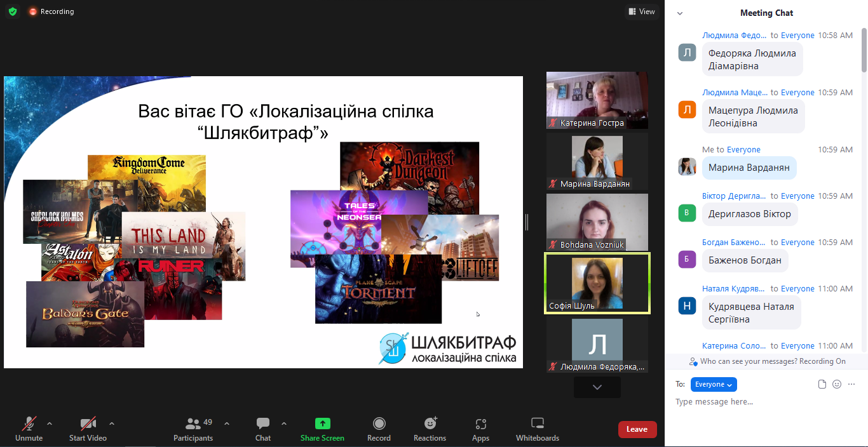The image size is (868, 447).
Task: Toggle the Chat panel
Action: point(263,424)
